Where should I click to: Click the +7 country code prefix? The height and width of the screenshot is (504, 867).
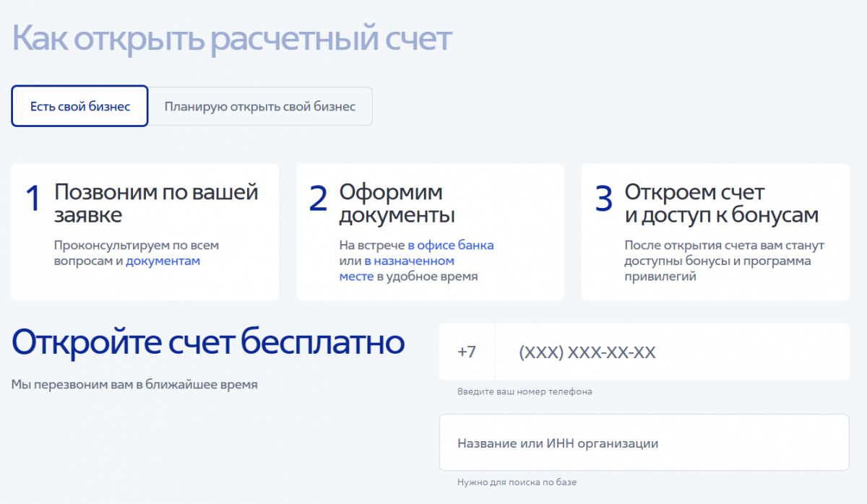[x=467, y=352]
